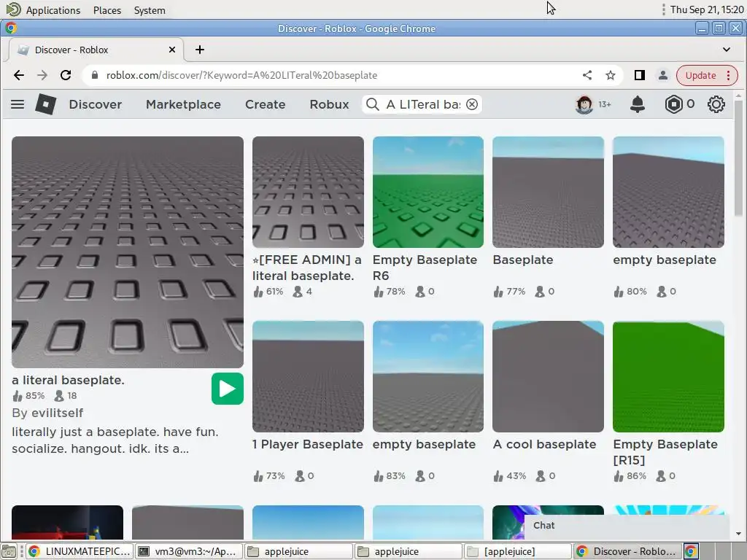Toggle the Chrome side panel
The width and height of the screenshot is (747, 560).
point(639,75)
